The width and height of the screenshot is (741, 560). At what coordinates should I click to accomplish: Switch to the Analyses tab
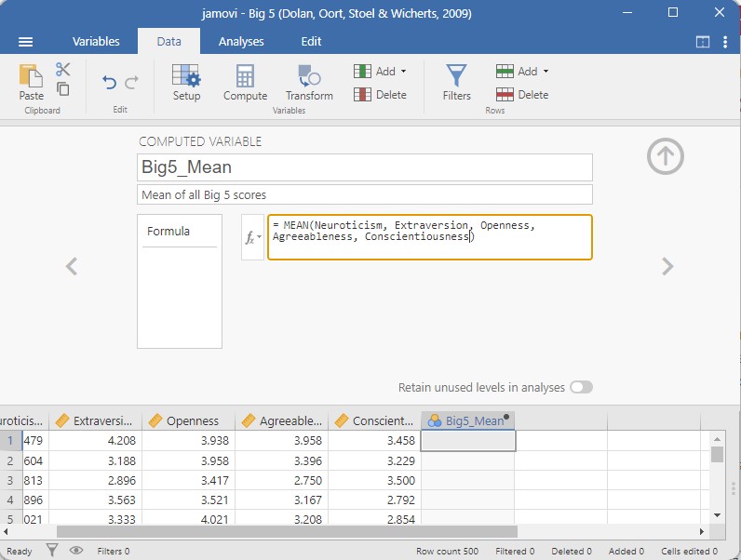click(x=241, y=42)
